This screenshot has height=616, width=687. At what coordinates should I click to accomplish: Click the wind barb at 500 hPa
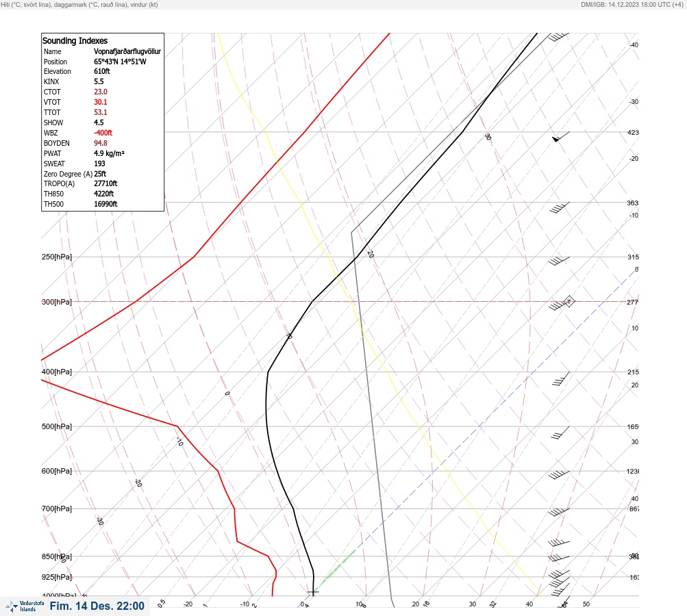[560, 433]
